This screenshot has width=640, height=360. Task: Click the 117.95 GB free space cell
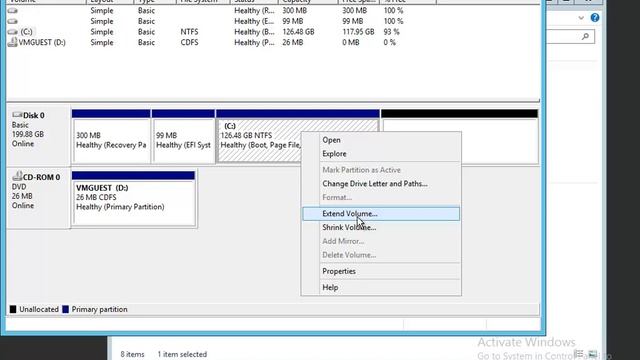358,32
